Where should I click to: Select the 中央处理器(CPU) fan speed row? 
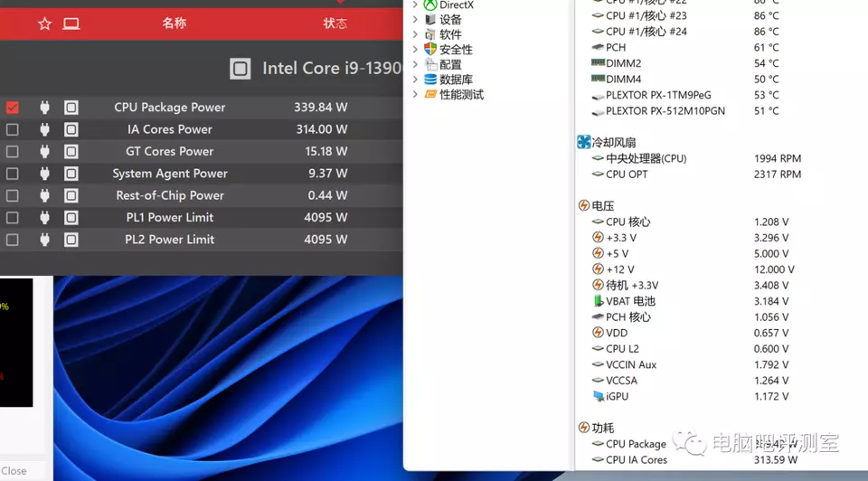[696, 158]
